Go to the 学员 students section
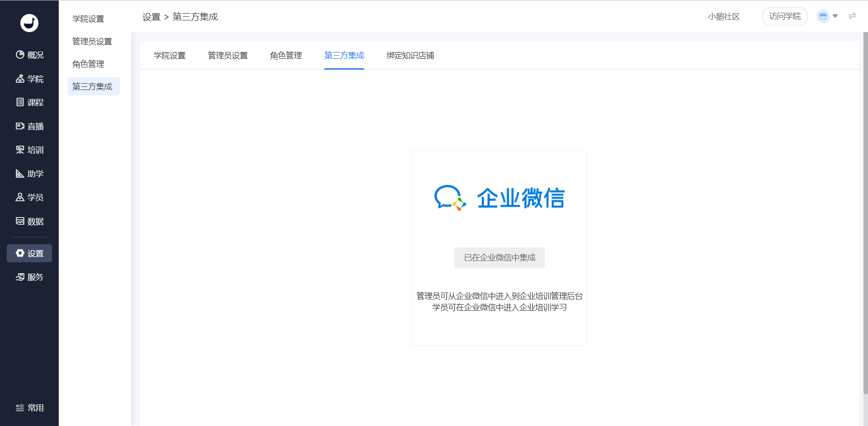 click(x=29, y=197)
